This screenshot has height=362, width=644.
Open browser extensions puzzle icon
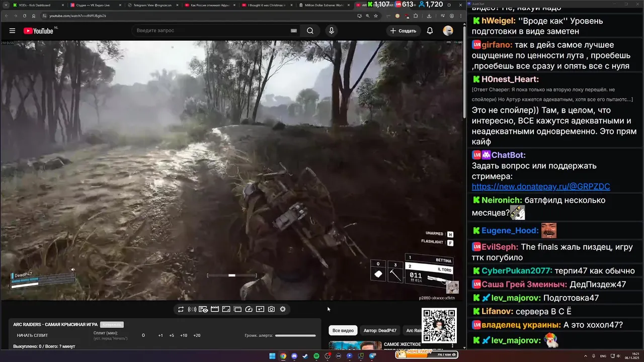tap(416, 16)
